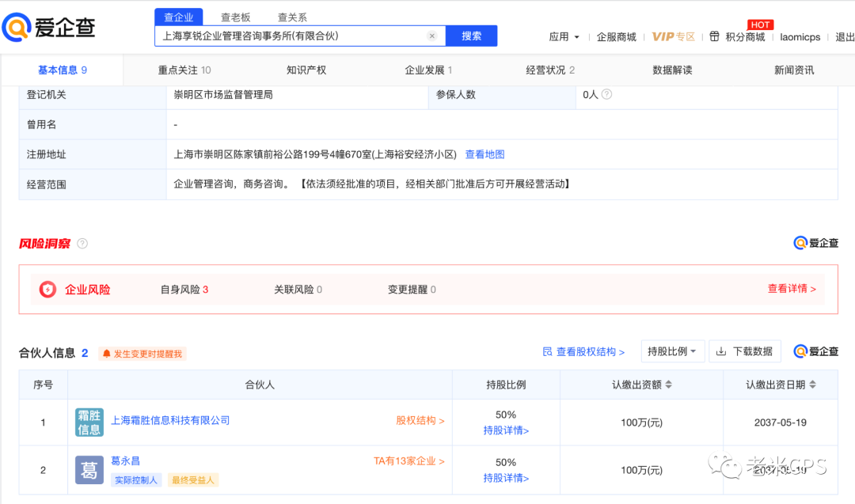Switch to the 查关系 search tab
This screenshot has width=855, height=504.
click(x=292, y=17)
